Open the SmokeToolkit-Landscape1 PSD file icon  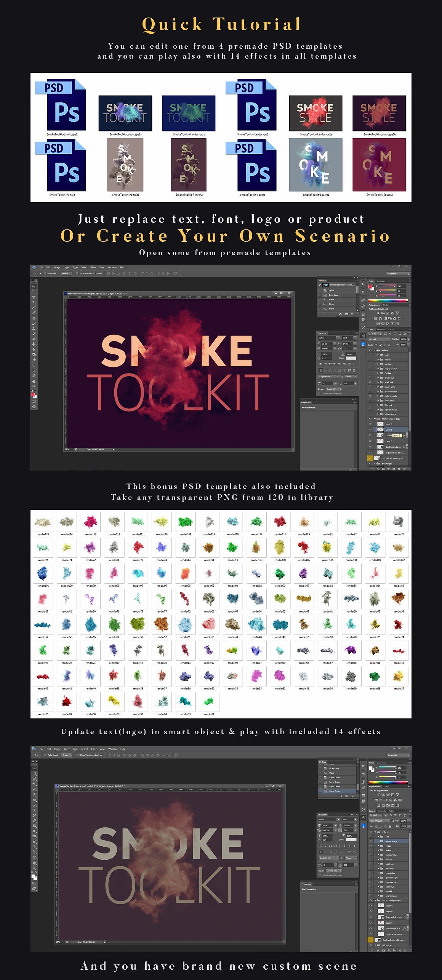tap(61, 105)
